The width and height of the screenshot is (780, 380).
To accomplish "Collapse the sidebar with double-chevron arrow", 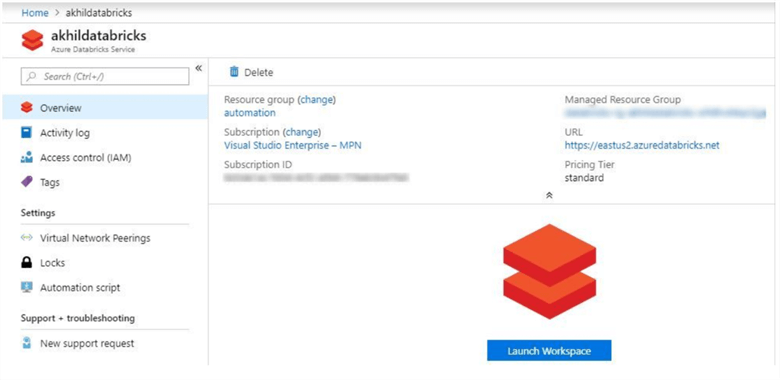I will pyautogui.click(x=198, y=68).
